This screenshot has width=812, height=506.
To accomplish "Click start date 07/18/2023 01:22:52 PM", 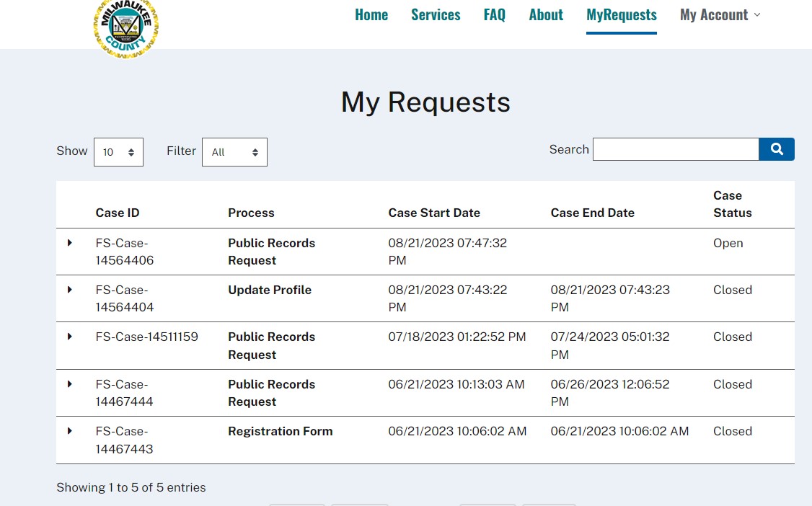I will (x=456, y=337).
